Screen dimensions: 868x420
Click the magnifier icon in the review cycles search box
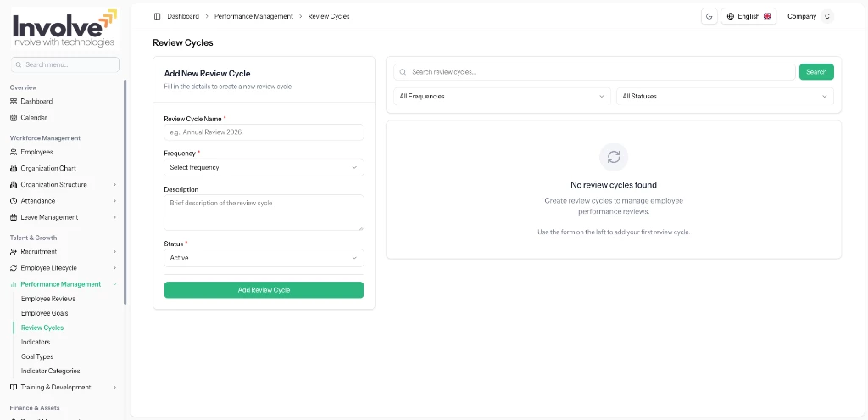pos(403,72)
